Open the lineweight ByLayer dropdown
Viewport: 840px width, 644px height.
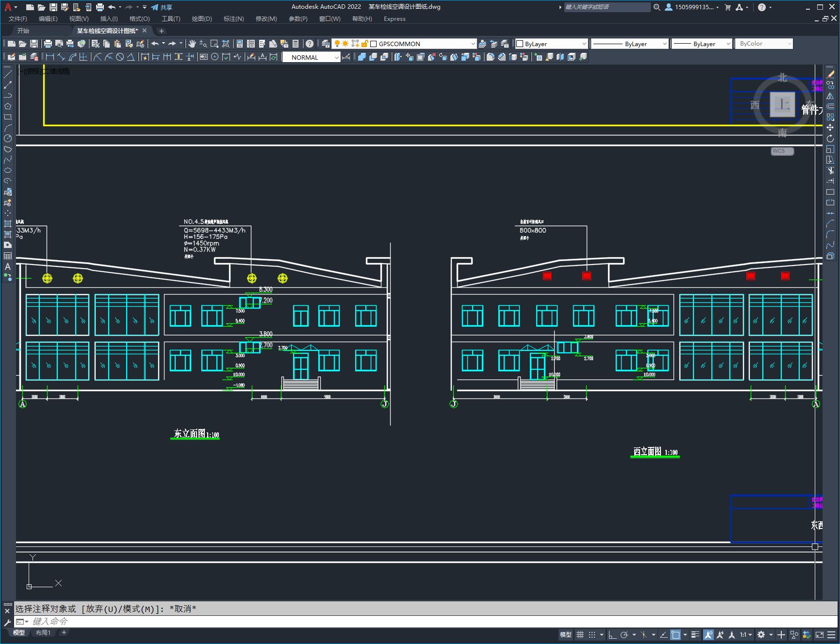(702, 44)
